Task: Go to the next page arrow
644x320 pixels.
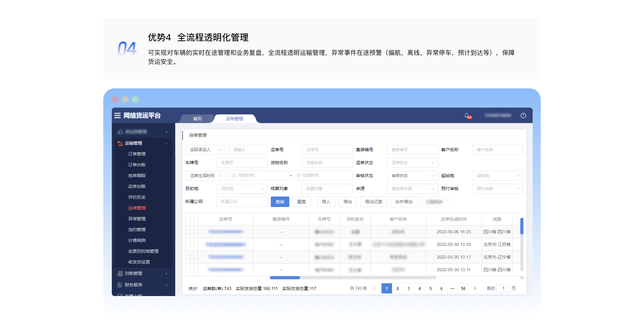Action: [x=475, y=288]
